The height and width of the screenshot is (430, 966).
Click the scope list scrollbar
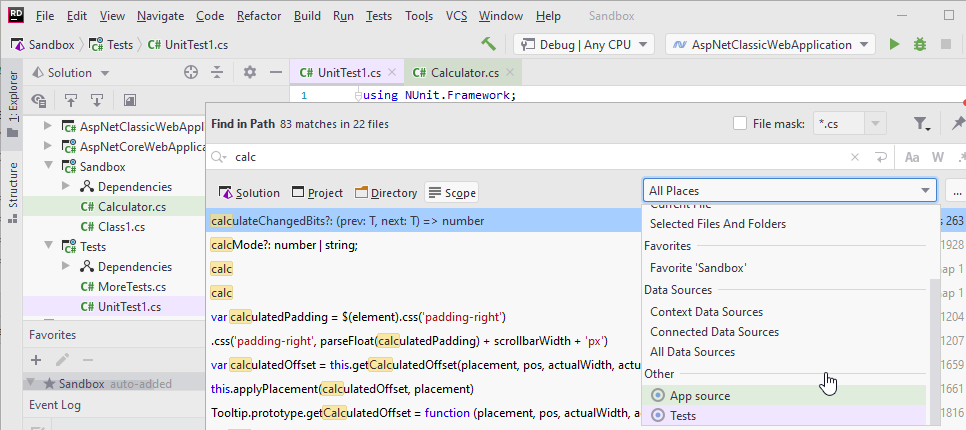[x=935, y=340]
